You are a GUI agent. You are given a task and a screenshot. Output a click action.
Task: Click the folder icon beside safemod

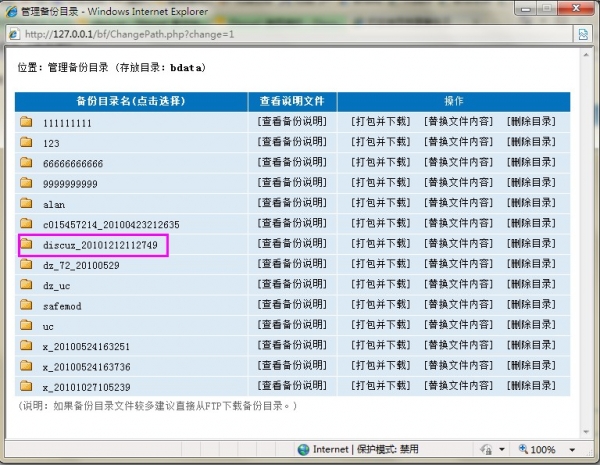tap(27, 305)
